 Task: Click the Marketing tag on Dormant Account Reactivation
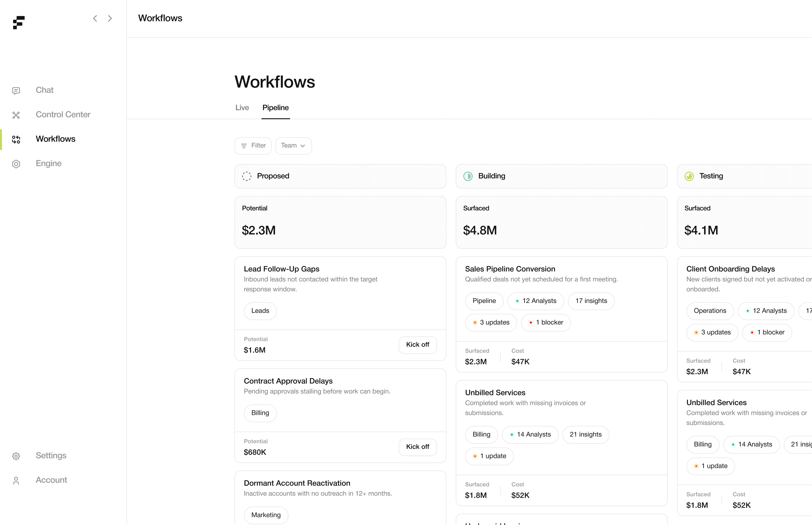[x=266, y=515]
